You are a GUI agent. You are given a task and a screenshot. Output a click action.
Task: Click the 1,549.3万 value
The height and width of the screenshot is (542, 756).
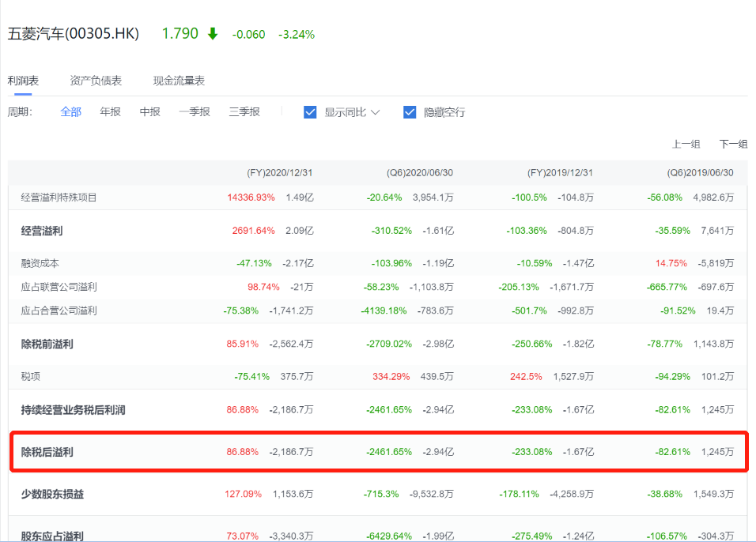[x=713, y=495]
